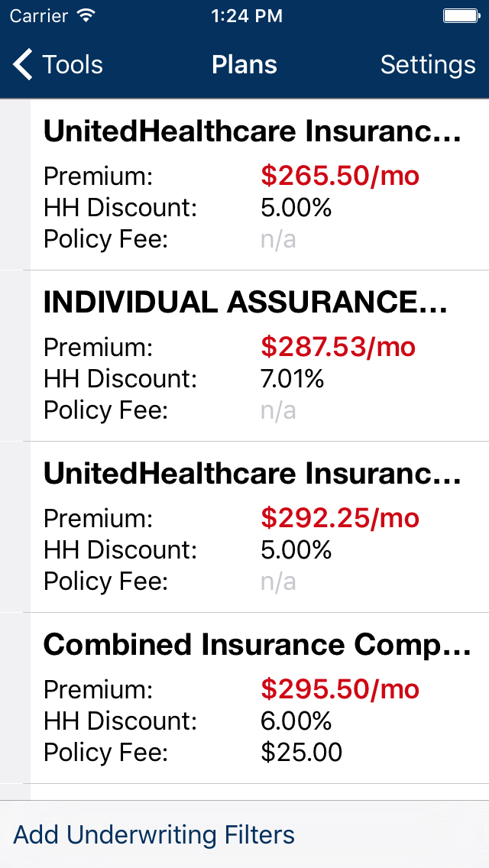The height and width of the screenshot is (868, 489).
Task: Tap the 6.00% HH Discount value
Action: [296, 721]
